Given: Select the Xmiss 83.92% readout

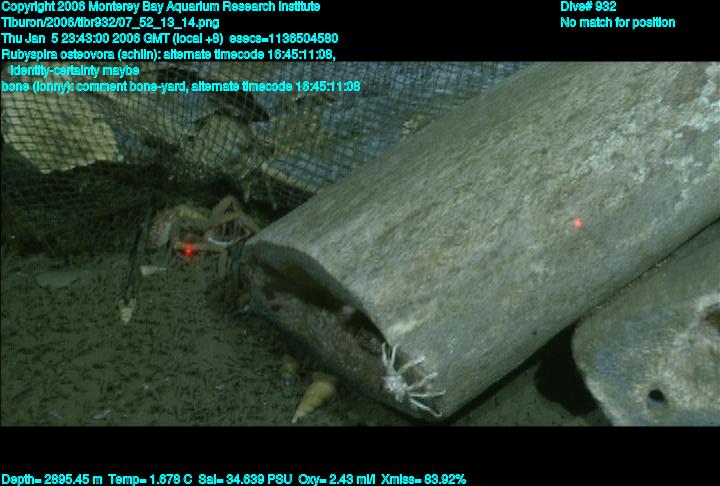Looking at the screenshot, I should pos(423,480).
